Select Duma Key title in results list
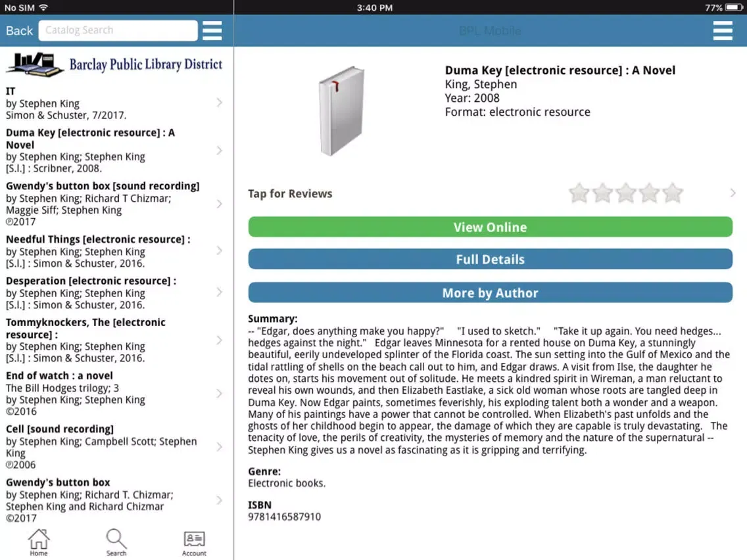The image size is (747, 560). 90,139
